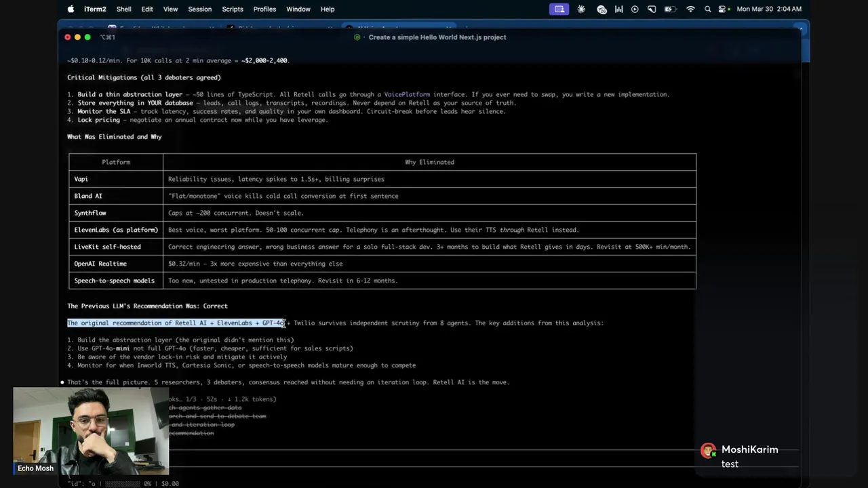Image resolution: width=868 pixels, height=488 pixels.
Task: Click the Critical Mitigations heading
Action: tap(144, 77)
